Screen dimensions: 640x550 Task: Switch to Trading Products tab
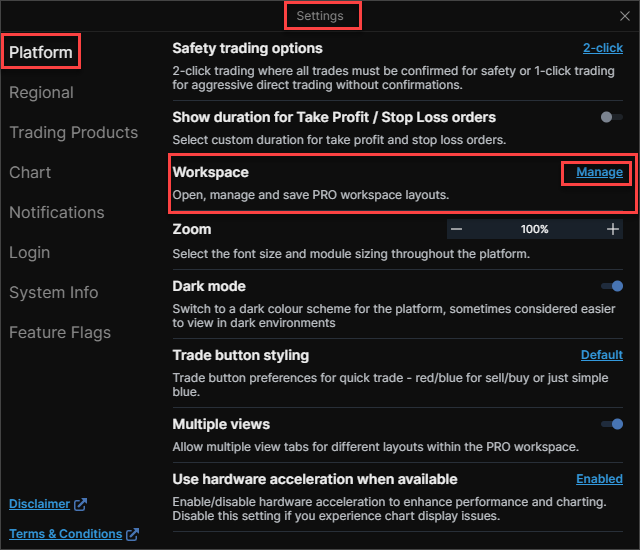click(x=73, y=133)
